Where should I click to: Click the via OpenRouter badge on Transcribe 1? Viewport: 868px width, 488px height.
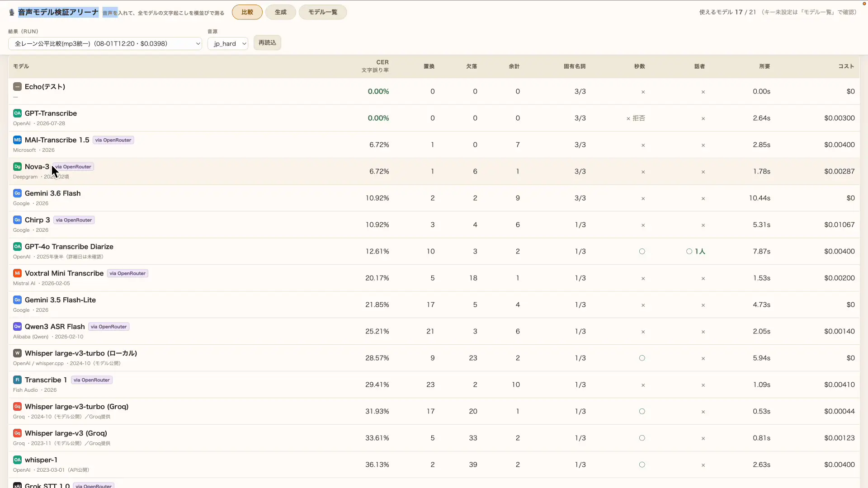(92, 380)
